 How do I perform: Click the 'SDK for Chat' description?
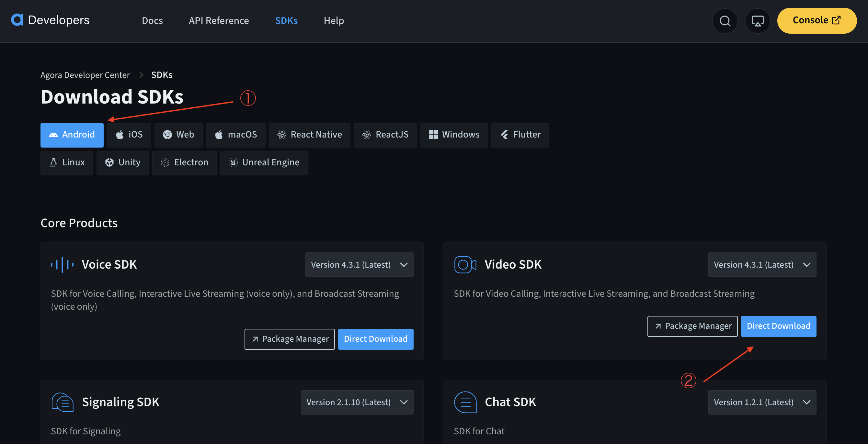[479, 431]
